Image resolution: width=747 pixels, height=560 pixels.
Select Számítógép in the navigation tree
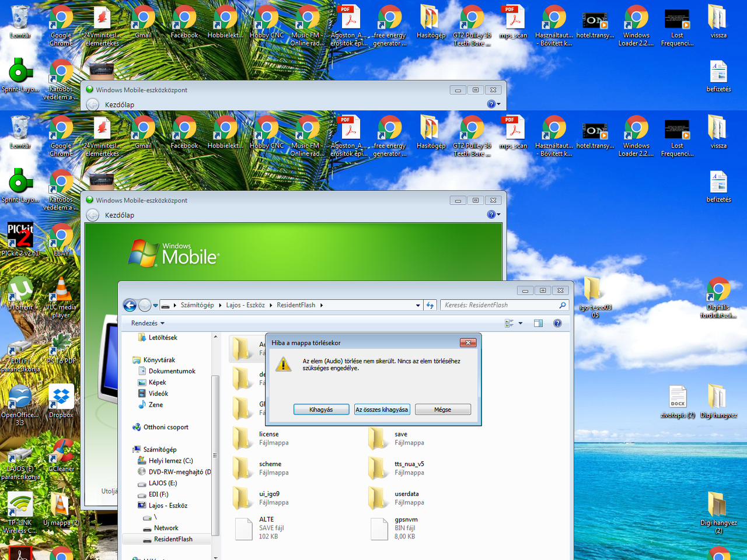click(155, 449)
